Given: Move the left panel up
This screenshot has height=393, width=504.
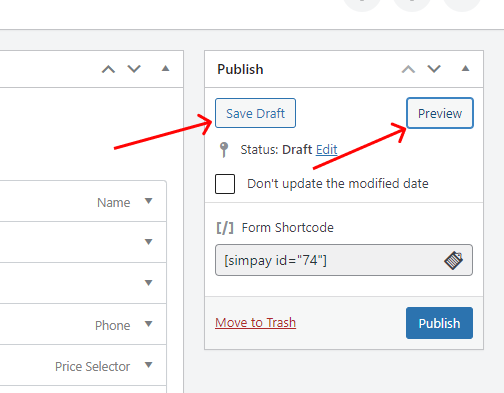Looking at the screenshot, I should coord(108,69).
